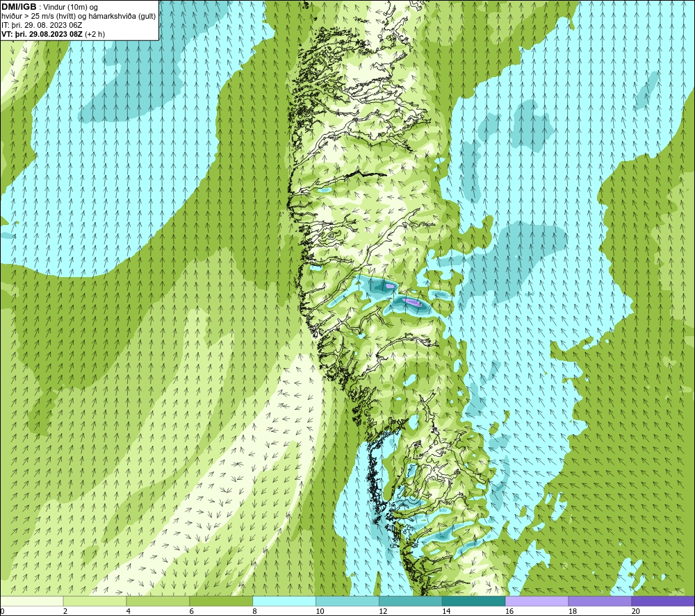
Task: Click the 'IT: þri. 29. 08. 2023 06Z' line
Action: (x=42, y=25)
